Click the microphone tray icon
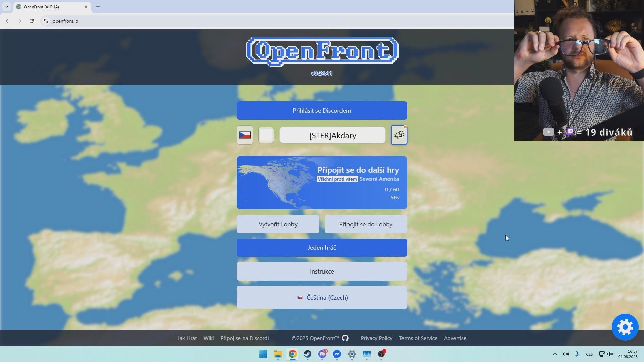 pos(577,354)
